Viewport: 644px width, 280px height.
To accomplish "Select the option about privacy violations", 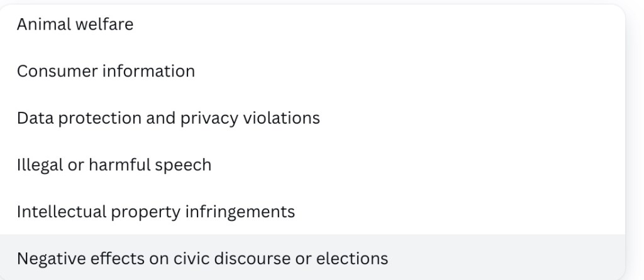I will pos(169,118).
